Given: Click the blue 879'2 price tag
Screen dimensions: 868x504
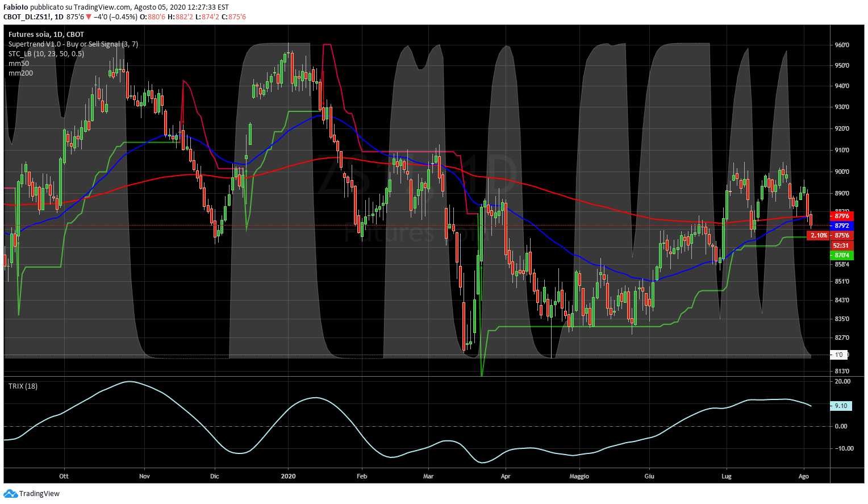Looking at the screenshot, I should [x=842, y=226].
